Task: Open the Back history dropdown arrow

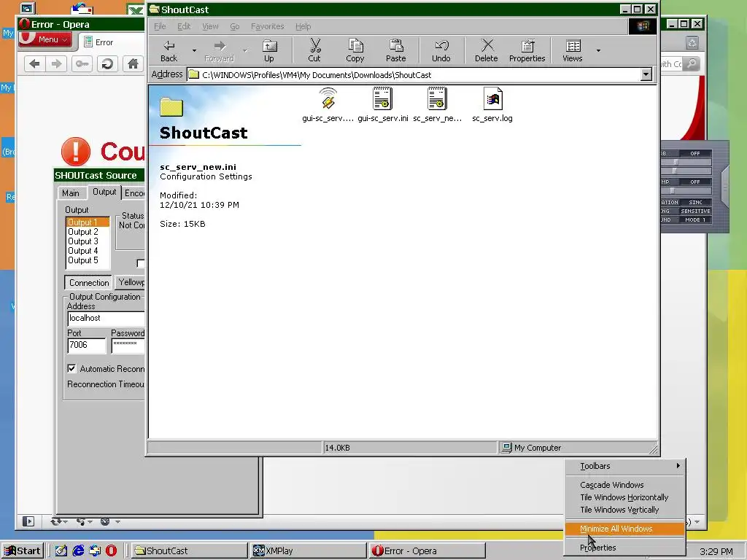Action: pos(194,50)
